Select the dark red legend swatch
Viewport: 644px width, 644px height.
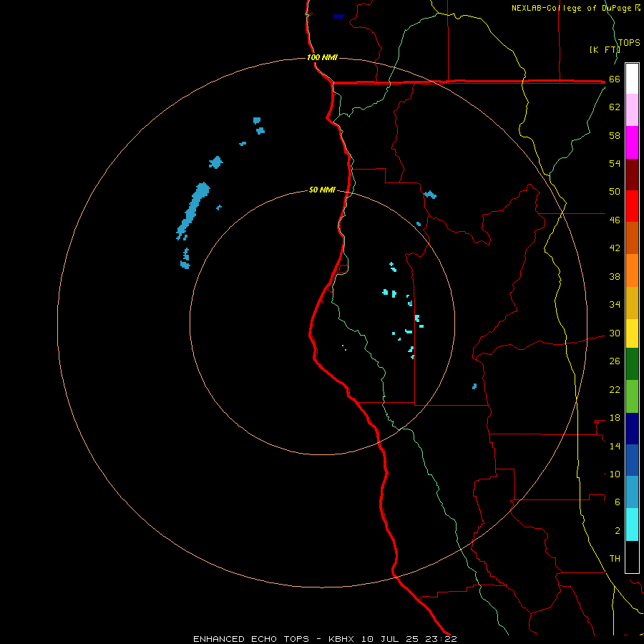click(632, 174)
